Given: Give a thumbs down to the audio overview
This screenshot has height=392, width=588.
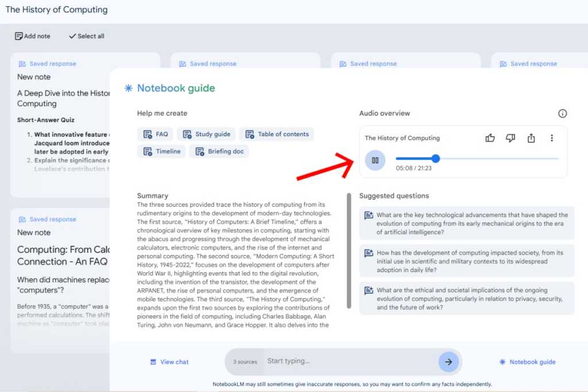Looking at the screenshot, I should click(x=510, y=138).
